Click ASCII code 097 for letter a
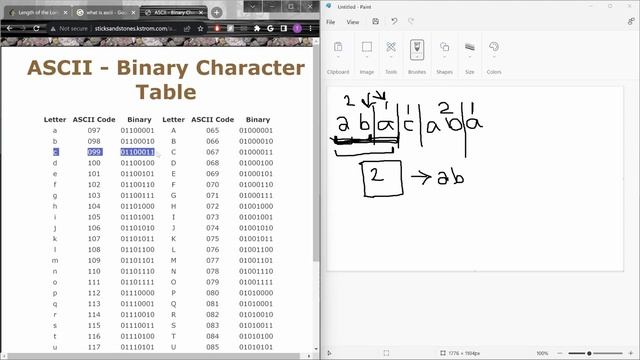 [x=94, y=130]
